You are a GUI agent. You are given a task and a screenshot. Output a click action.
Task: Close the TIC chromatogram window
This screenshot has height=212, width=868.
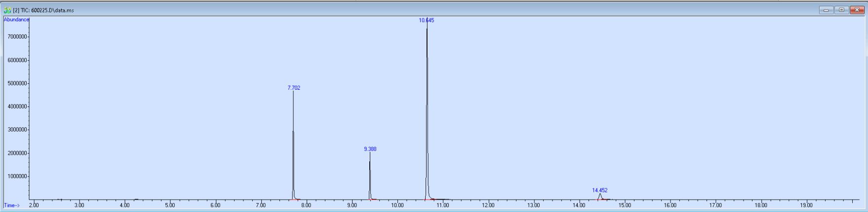click(857, 10)
